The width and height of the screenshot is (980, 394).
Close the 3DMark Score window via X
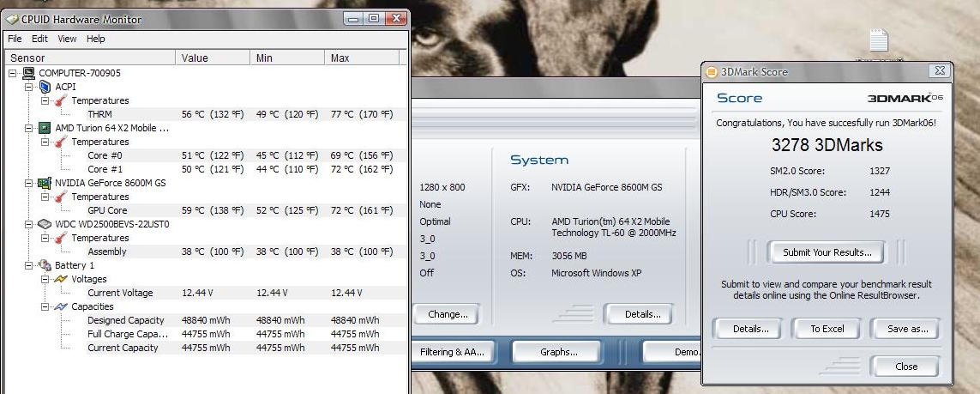click(940, 70)
